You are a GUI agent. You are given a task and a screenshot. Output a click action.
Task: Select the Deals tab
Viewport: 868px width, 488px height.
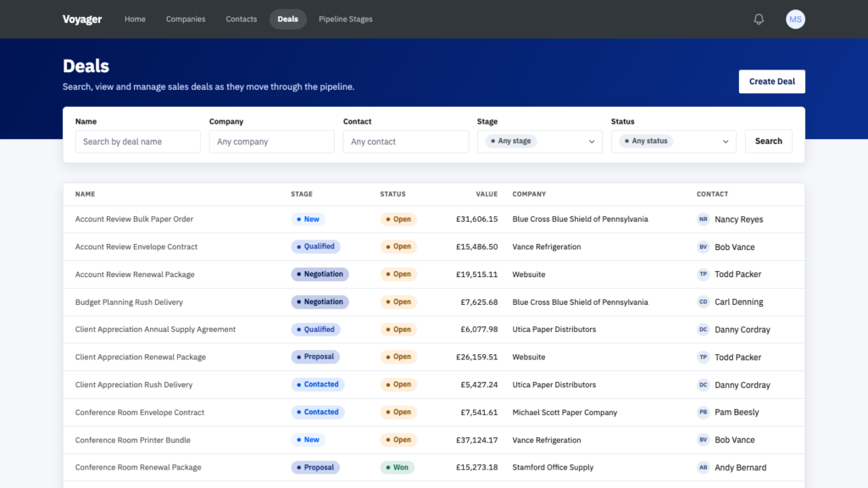coord(288,19)
